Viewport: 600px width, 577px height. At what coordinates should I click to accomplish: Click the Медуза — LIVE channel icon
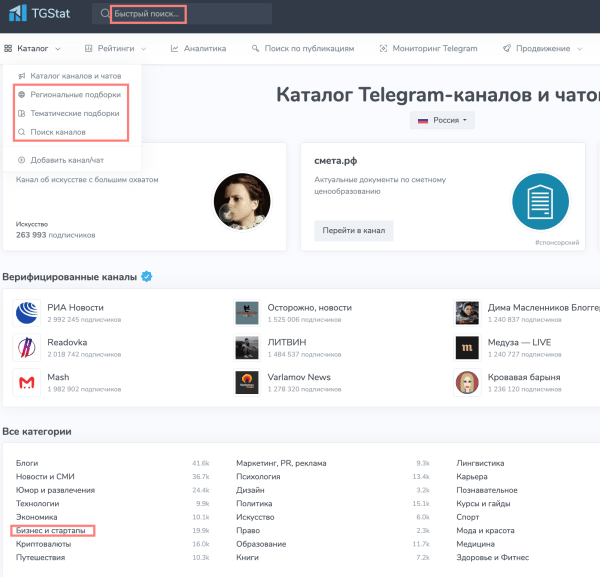pyautogui.click(x=466, y=347)
